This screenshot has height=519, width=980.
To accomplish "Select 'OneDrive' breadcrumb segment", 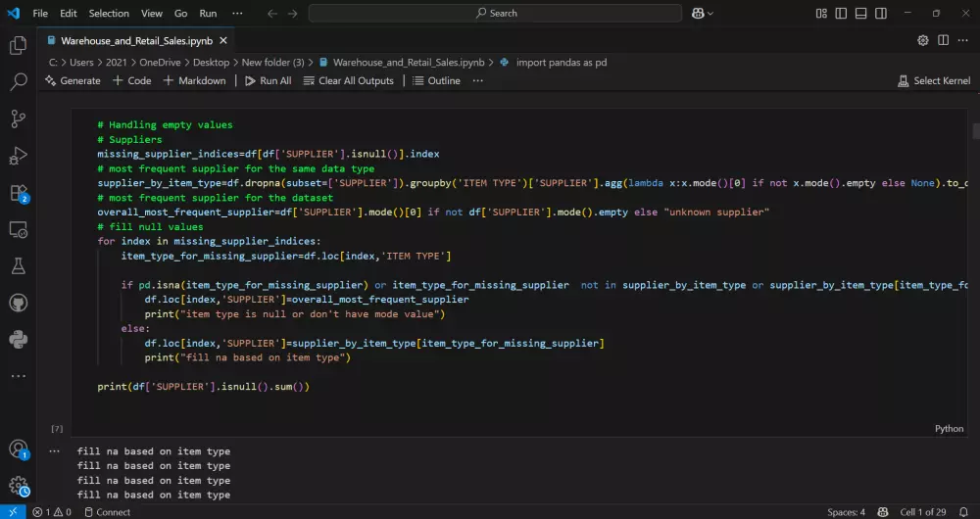I will tap(160, 63).
